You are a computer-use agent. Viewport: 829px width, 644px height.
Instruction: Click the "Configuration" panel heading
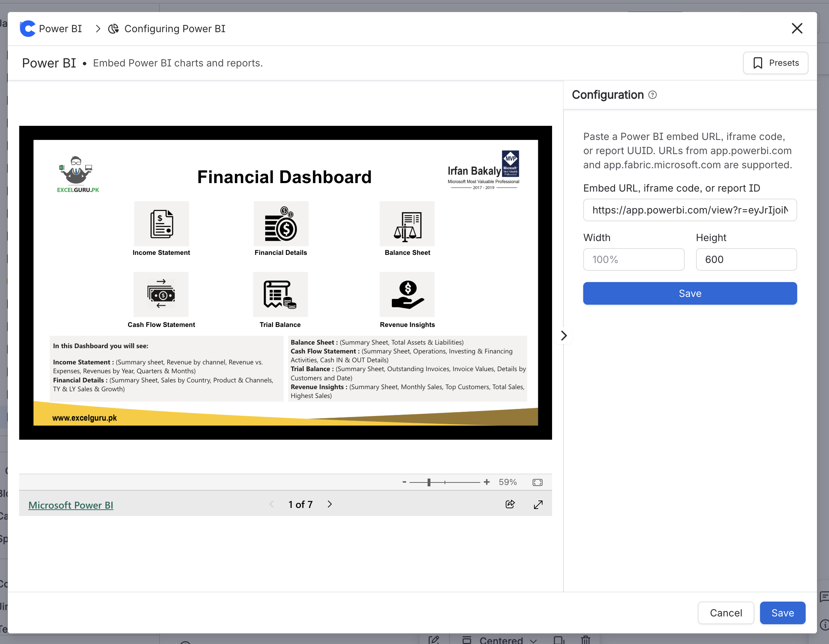(x=608, y=95)
